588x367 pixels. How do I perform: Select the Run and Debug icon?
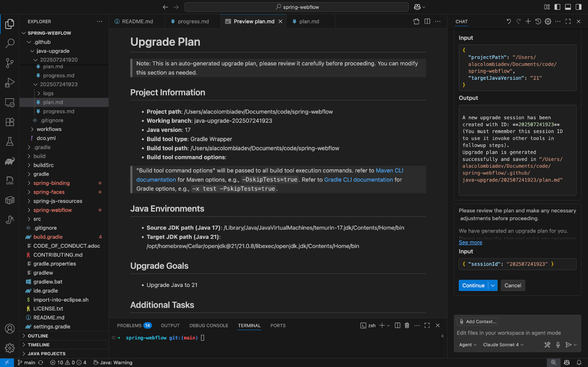[10, 82]
